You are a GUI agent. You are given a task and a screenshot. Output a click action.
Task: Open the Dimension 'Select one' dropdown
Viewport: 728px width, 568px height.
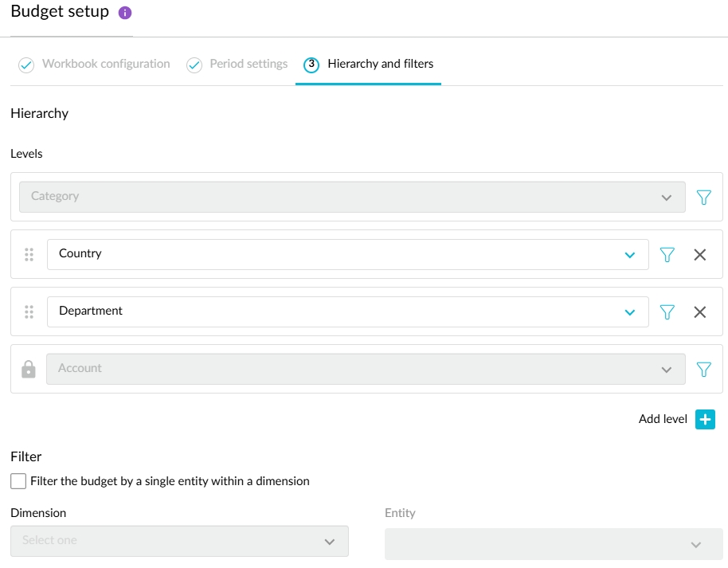click(x=179, y=541)
